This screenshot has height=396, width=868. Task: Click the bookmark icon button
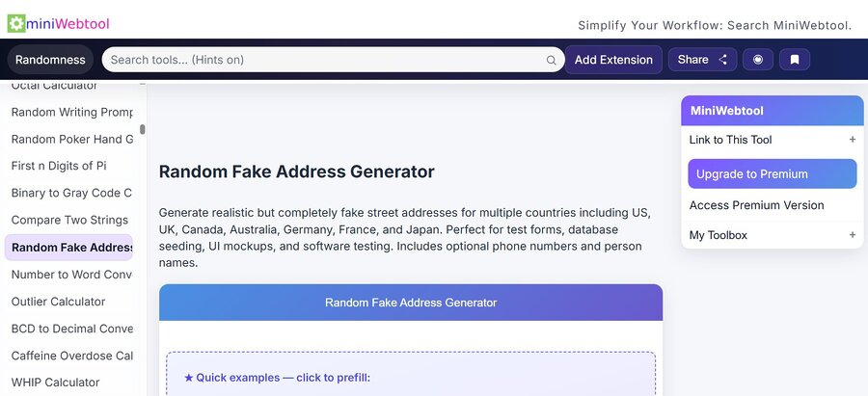[x=795, y=60]
